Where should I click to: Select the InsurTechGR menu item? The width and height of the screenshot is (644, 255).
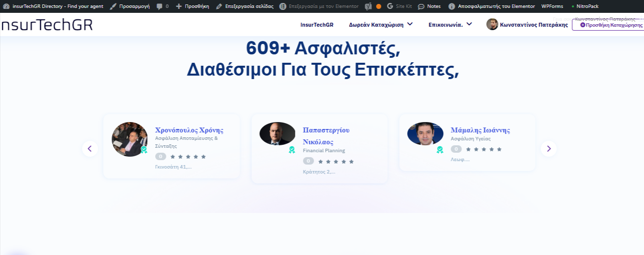point(317,25)
